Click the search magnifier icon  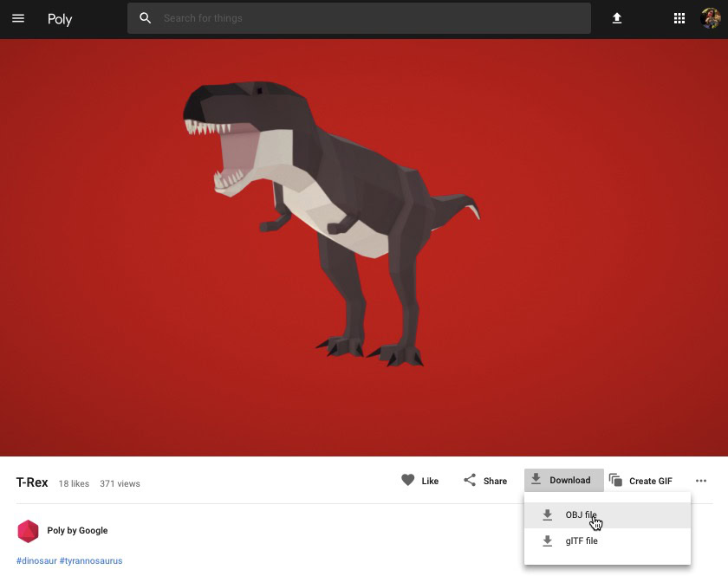146,18
